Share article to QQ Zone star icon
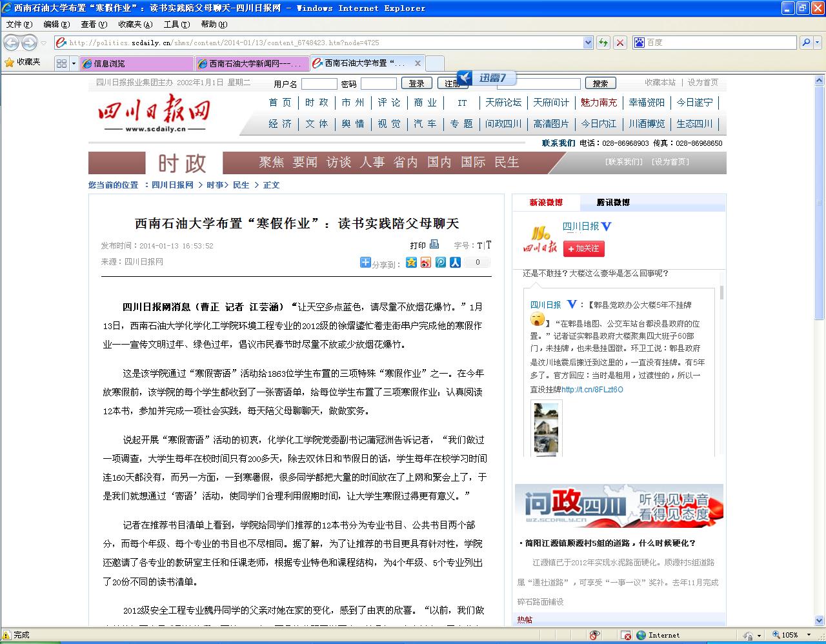The image size is (826, 644). (411, 263)
